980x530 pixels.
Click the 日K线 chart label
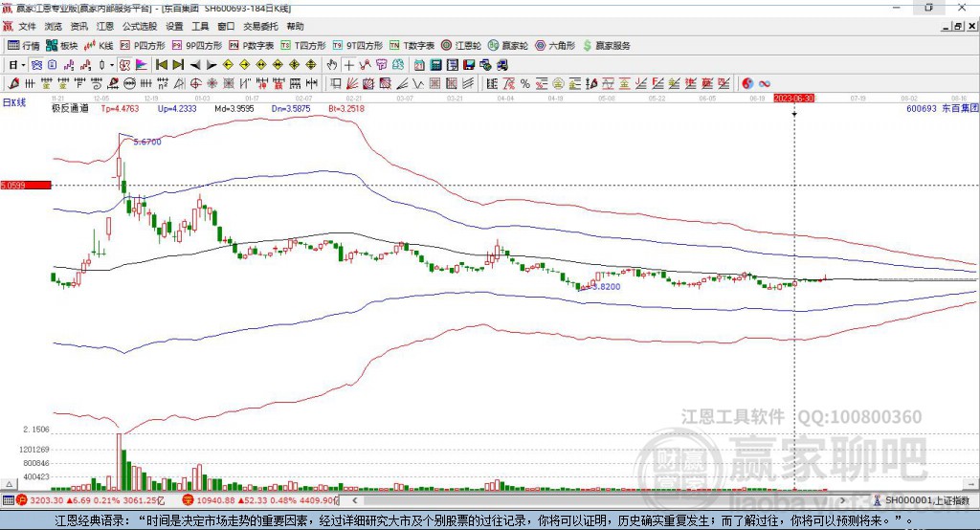14,102
